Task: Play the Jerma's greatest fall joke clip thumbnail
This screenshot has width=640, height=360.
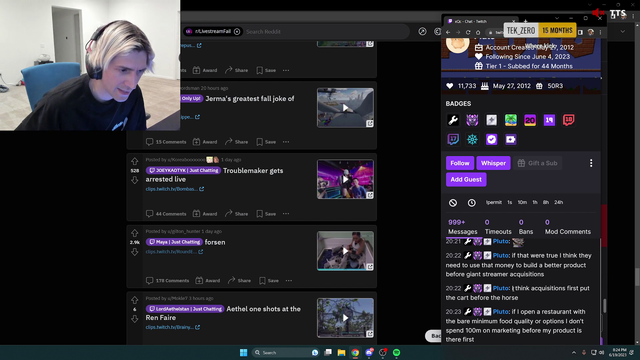Action: [345, 108]
